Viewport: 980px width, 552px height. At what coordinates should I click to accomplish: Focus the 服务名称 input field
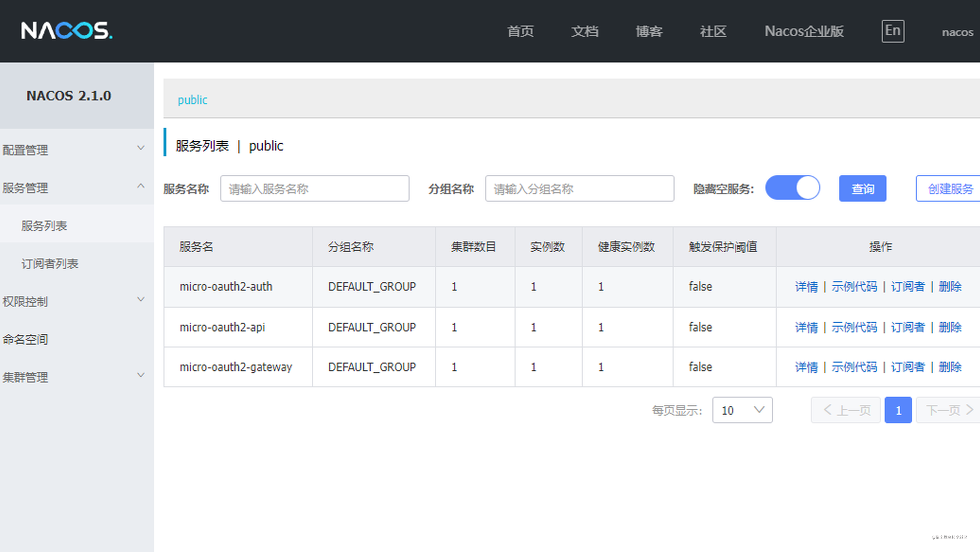pyautogui.click(x=315, y=189)
